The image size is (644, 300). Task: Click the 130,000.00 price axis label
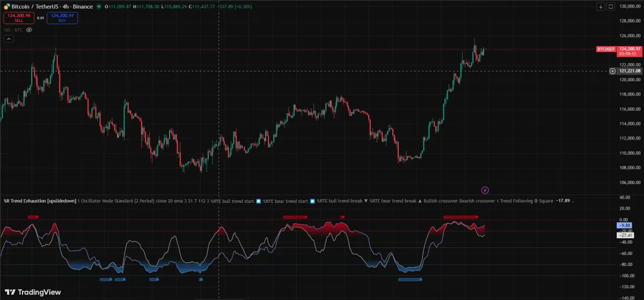[631, 6]
